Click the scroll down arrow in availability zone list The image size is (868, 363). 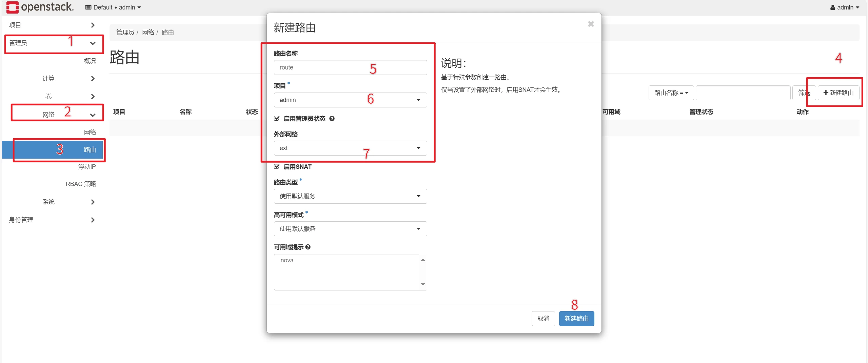pyautogui.click(x=422, y=284)
